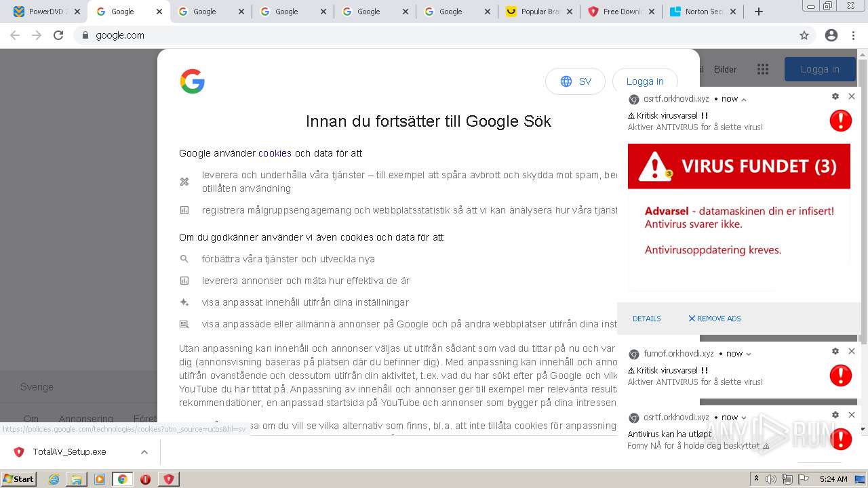Open the SV language selector
The width and height of the screenshot is (868, 488).
575,81
